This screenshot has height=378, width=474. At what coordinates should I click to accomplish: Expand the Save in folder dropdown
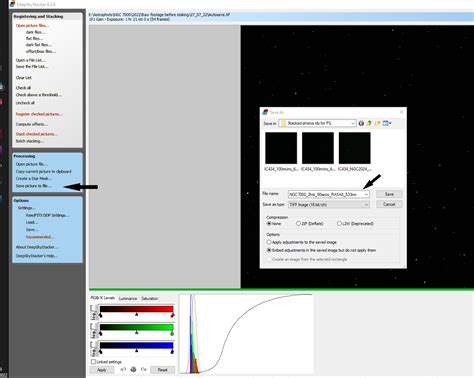(353, 123)
